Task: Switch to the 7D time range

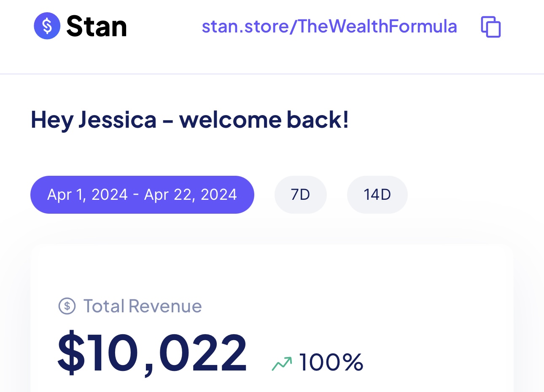Action: click(x=300, y=195)
